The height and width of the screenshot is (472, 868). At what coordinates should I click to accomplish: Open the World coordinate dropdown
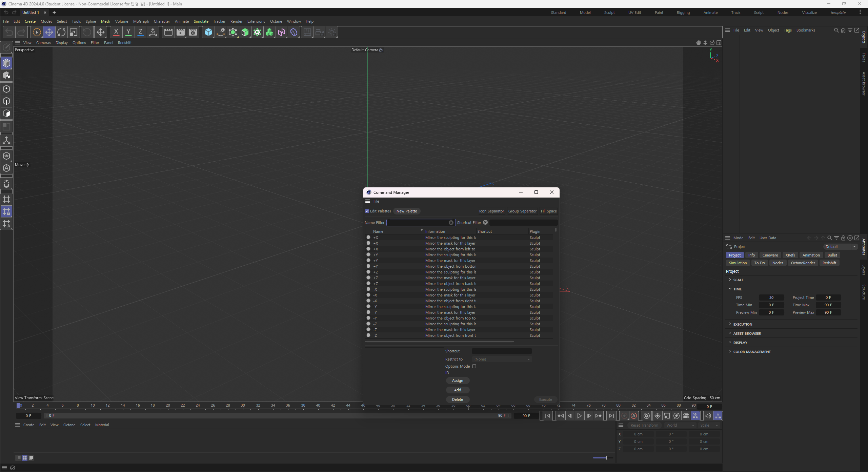pyautogui.click(x=680, y=425)
